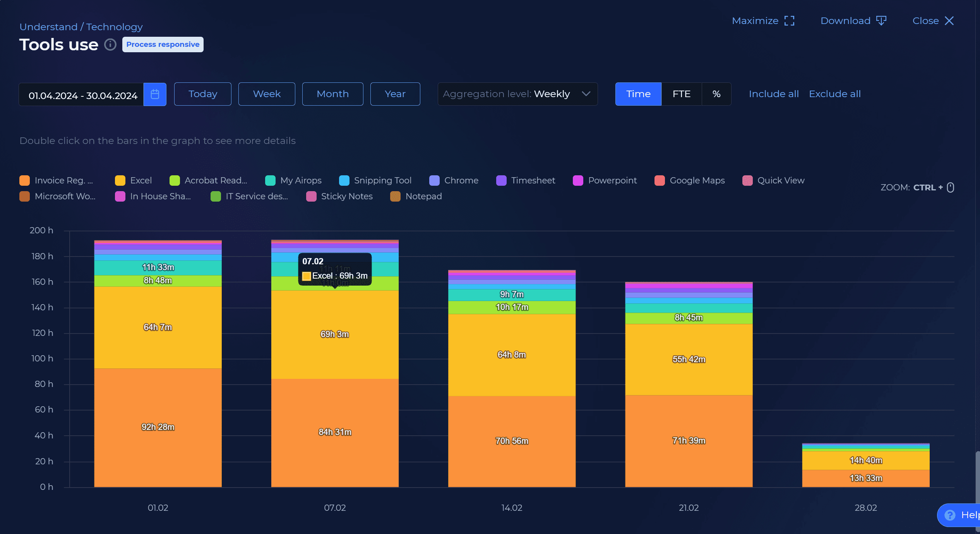Click the Download arrow icon
The image size is (980, 534).
[881, 21]
